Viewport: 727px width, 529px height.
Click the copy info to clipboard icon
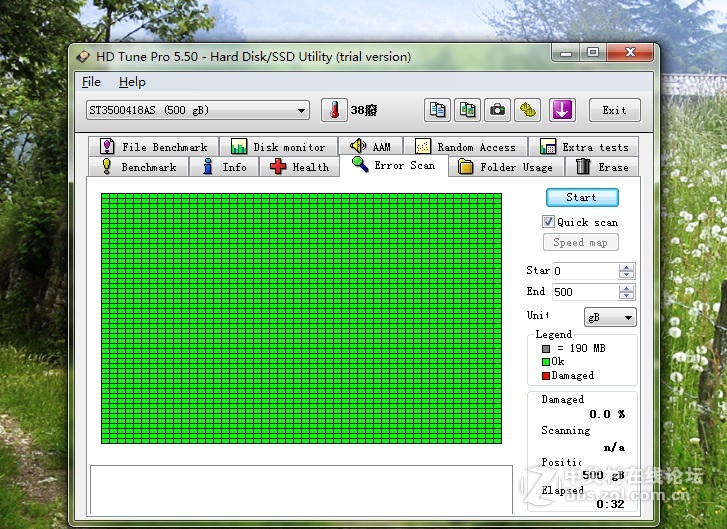[x=437, y=110]
